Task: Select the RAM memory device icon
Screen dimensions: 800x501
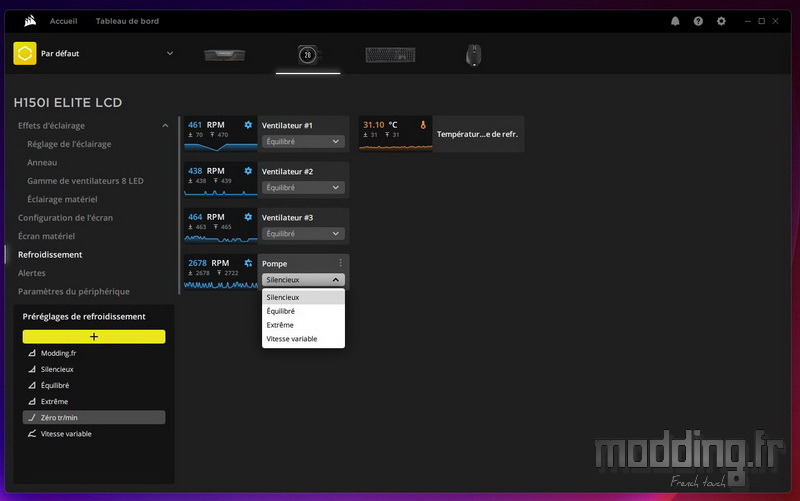Action: pos(224,55)
